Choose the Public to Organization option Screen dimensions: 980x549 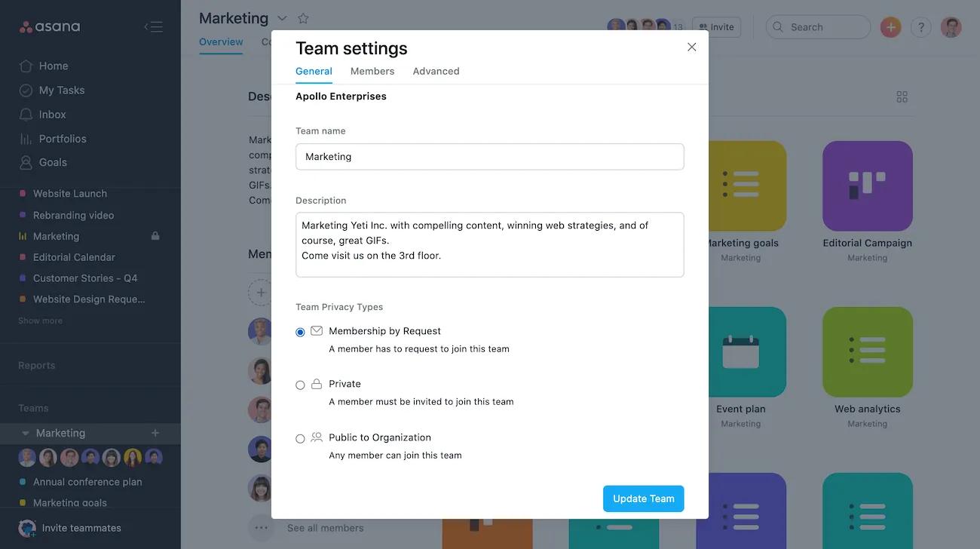[301, 439]
